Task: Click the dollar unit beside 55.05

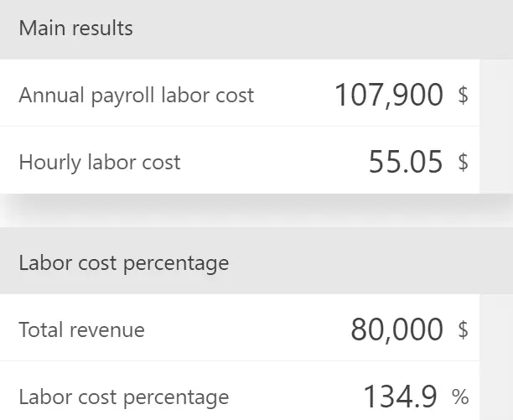Action: point(463,162)
